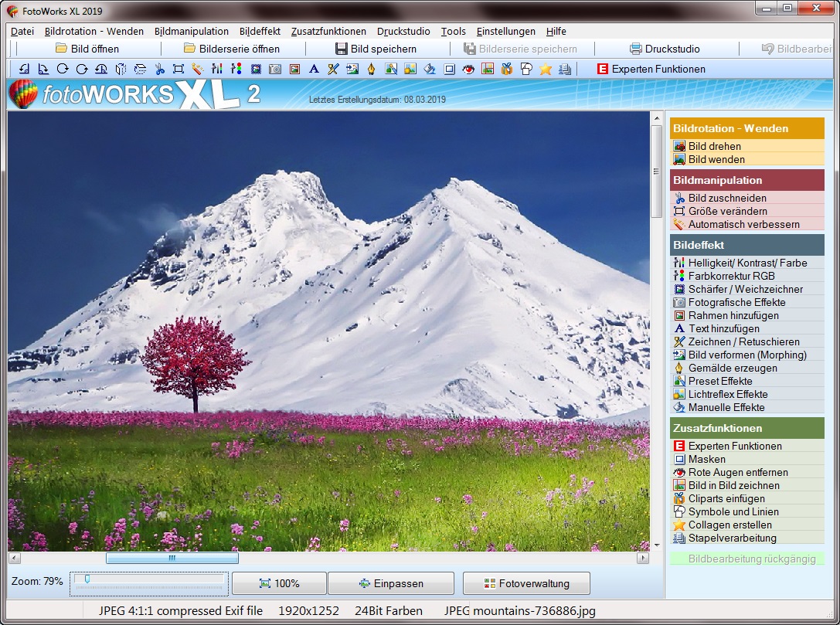
Task: Click the yellow star collage toolbar icon
Action: click(546, 69)
